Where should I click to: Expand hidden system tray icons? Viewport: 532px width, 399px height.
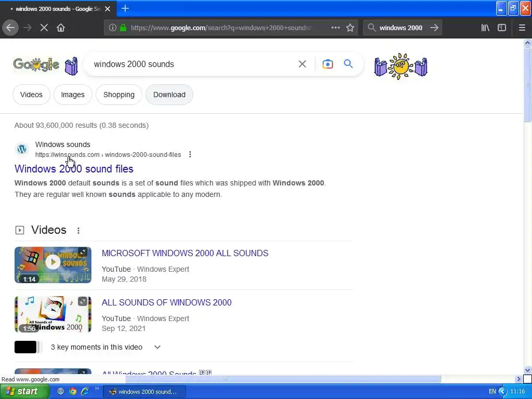point(503,392)
